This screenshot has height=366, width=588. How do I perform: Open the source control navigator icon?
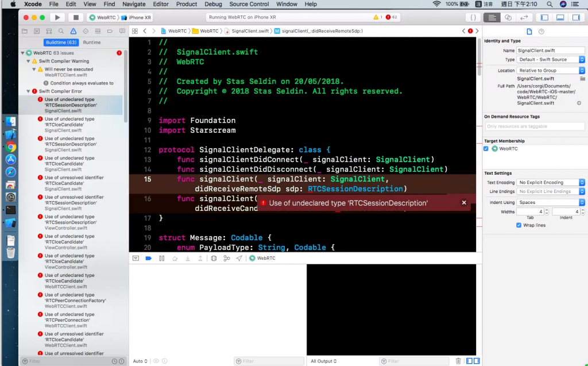click(x=37, y=31)
